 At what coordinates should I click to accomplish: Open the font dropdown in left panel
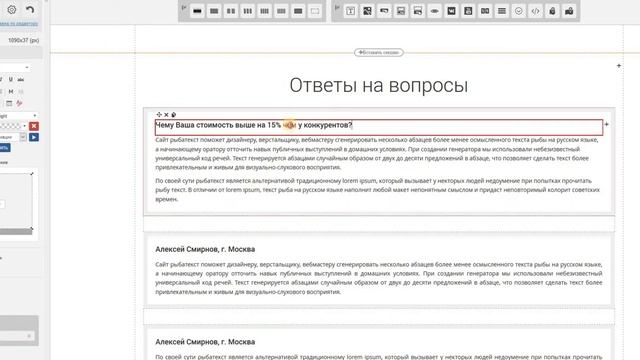[15, 67]
